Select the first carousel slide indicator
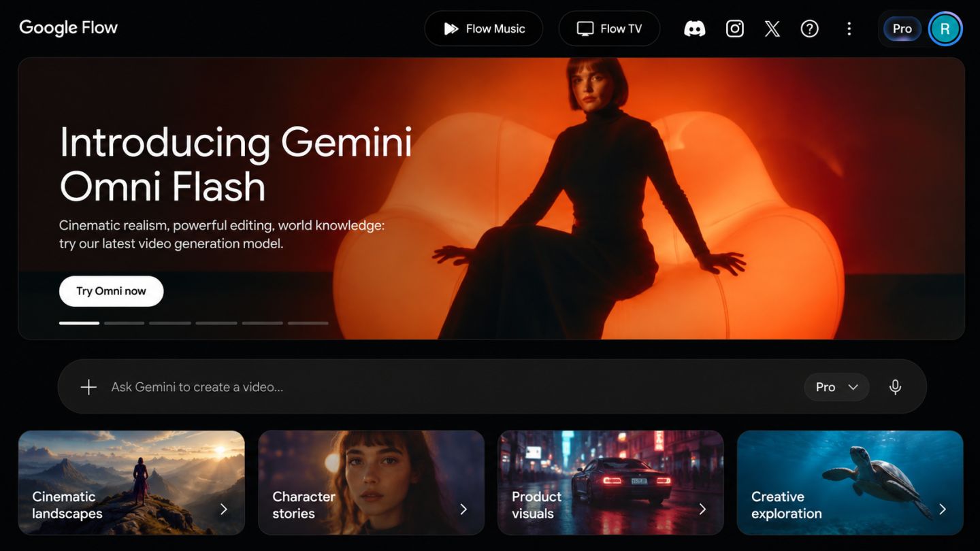 (x=79, y=323)
